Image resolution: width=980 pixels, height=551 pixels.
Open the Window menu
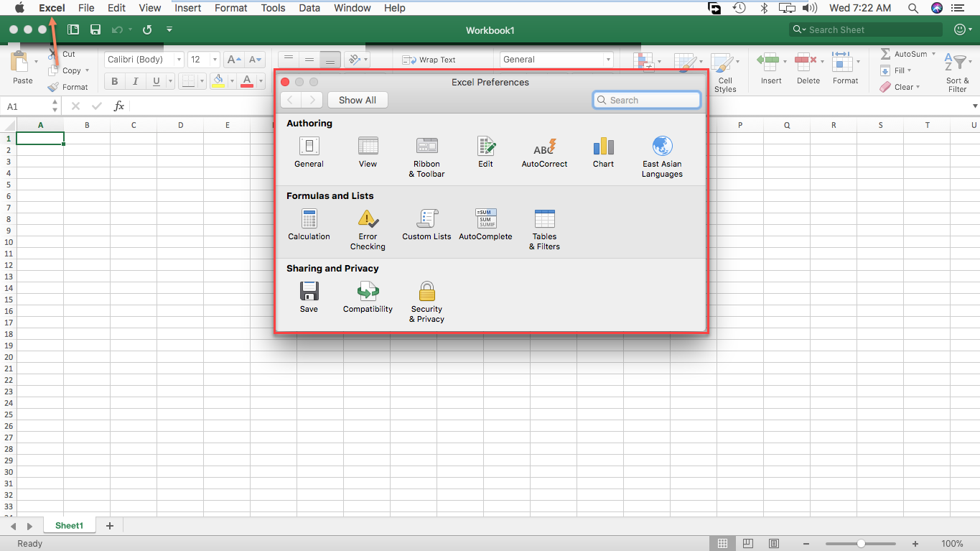[353, 8]
